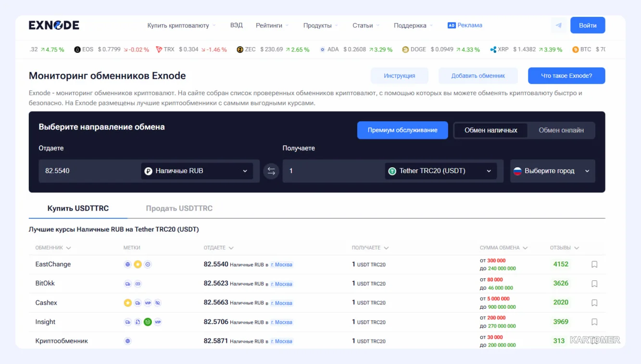The width and height of the screenshot is (641, 364).
Task: Click the Exnode logo
Action: [x=54, y=25]
